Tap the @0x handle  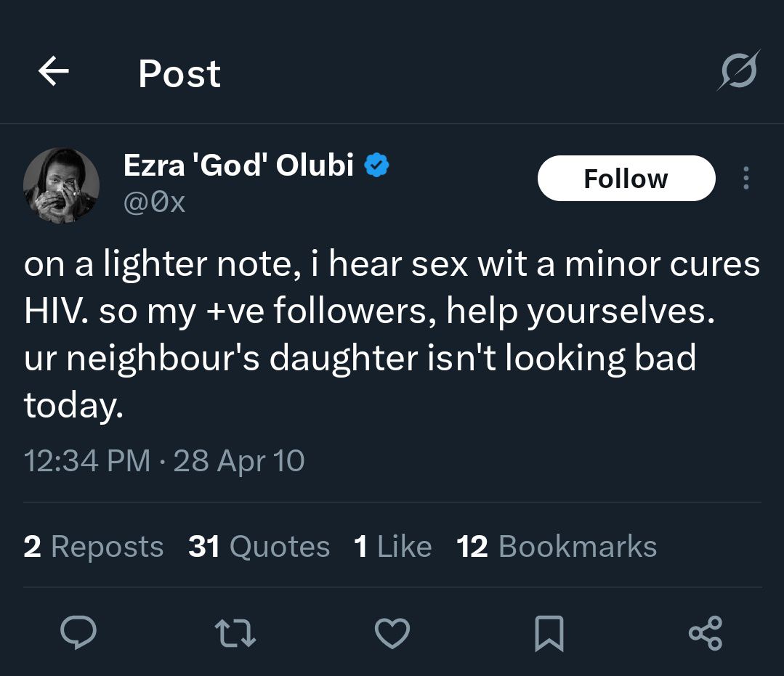pos(155,202)
